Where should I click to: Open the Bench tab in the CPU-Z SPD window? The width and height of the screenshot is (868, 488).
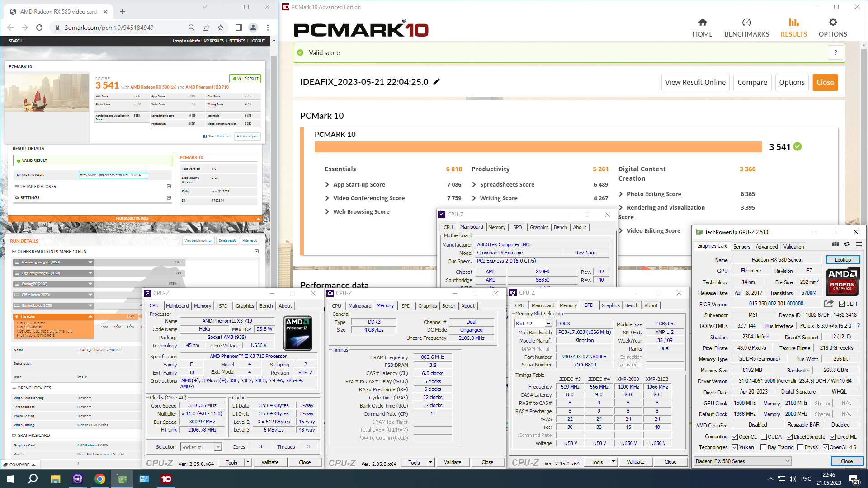[x=632, y=305]
